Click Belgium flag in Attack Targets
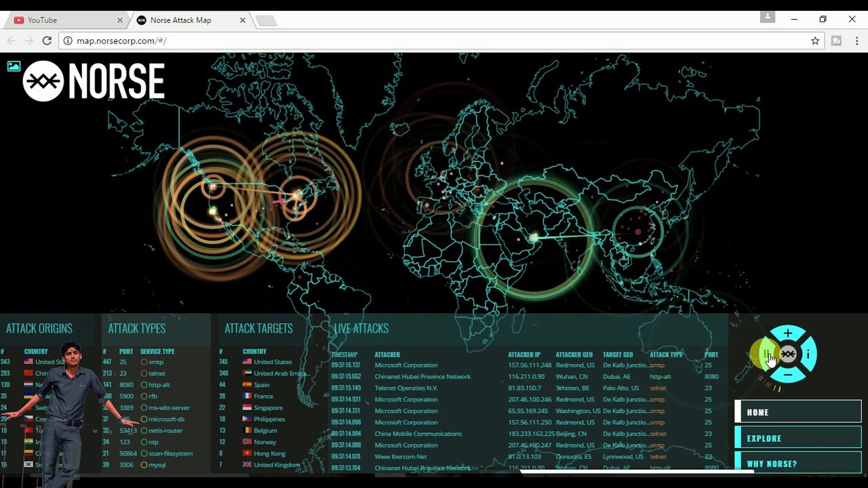 [247, 430]
